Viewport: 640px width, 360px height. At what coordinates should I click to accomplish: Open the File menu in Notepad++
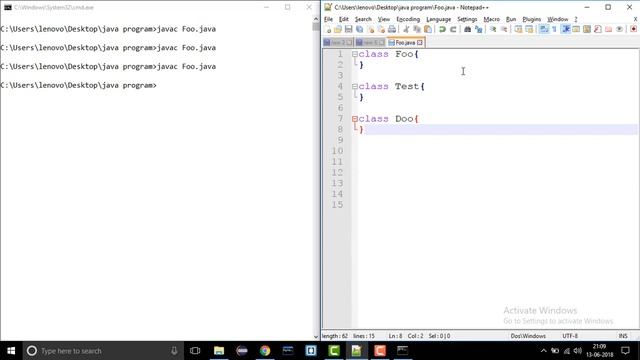tap(328, 19)
